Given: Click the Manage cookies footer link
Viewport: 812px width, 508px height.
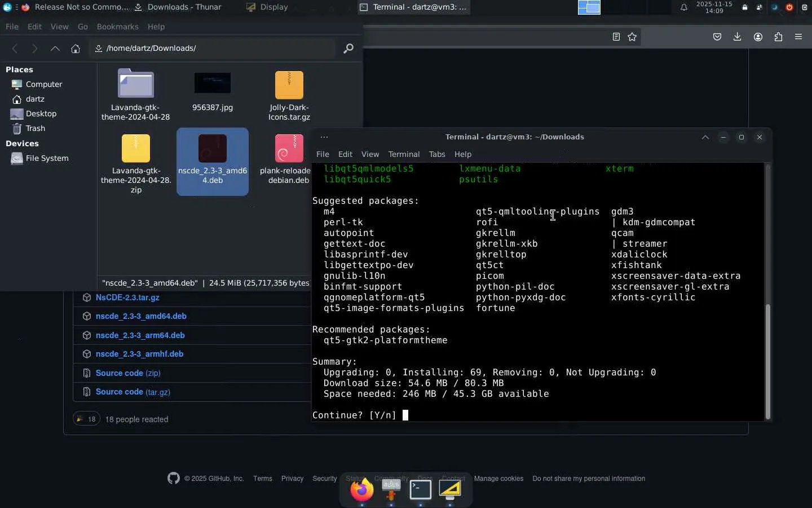Looking at the screenshot, I should 498,479.
